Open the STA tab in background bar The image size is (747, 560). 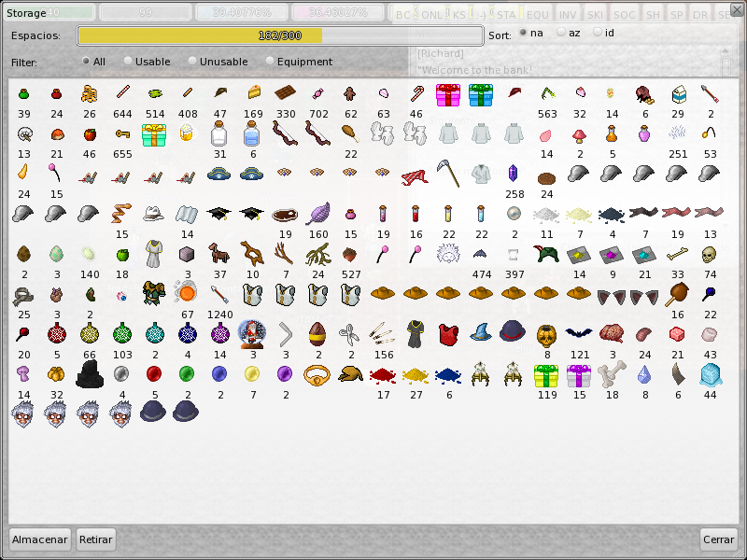[x=506, y=15]
